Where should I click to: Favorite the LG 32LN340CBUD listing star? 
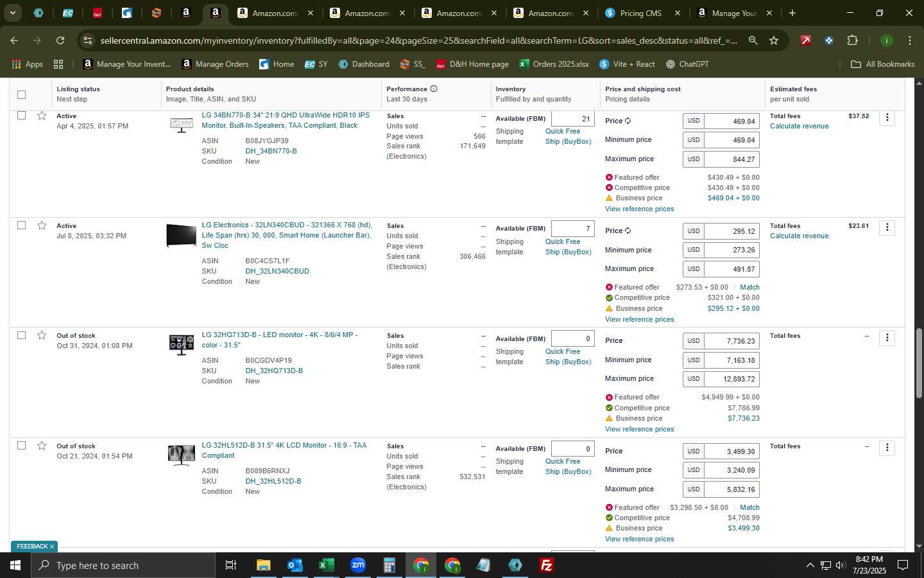[x=42, y=225]
